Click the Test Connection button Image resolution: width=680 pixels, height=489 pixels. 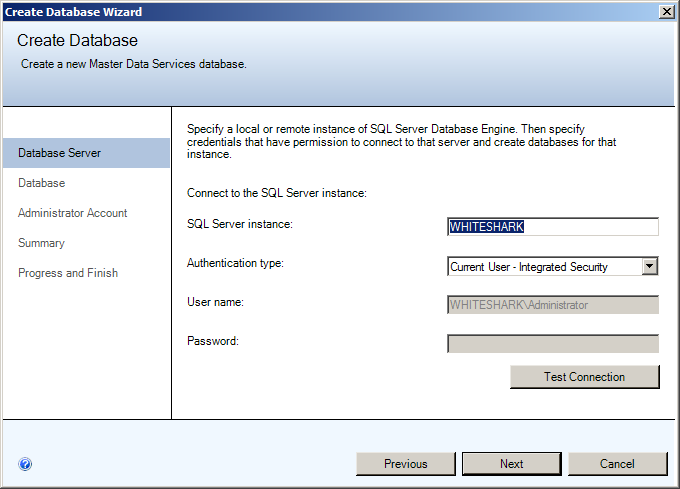coord(584,377)
